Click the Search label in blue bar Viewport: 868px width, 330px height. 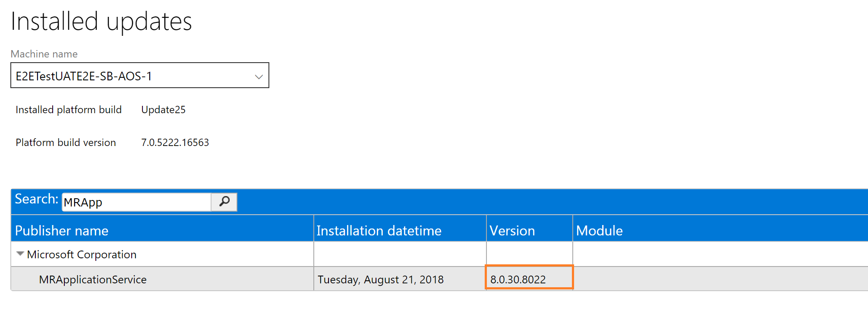click(36, 200)
